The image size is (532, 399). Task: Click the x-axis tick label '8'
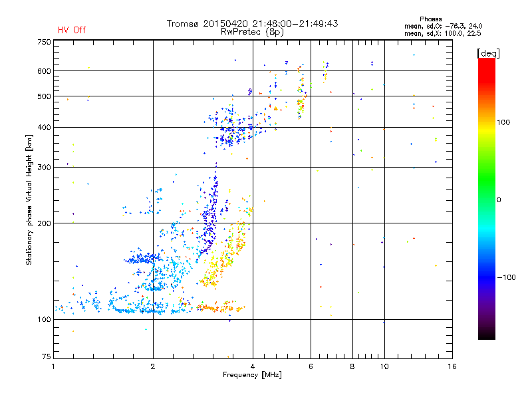352,366
